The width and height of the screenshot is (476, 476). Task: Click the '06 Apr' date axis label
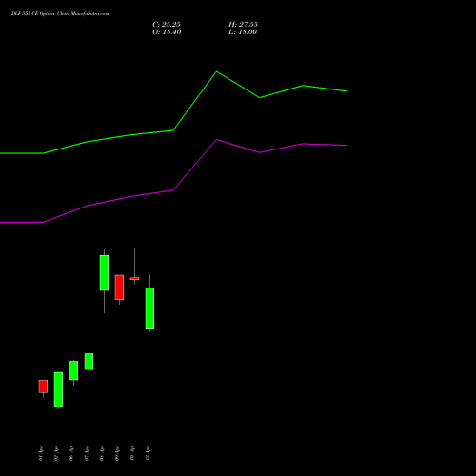coord(71,453)
